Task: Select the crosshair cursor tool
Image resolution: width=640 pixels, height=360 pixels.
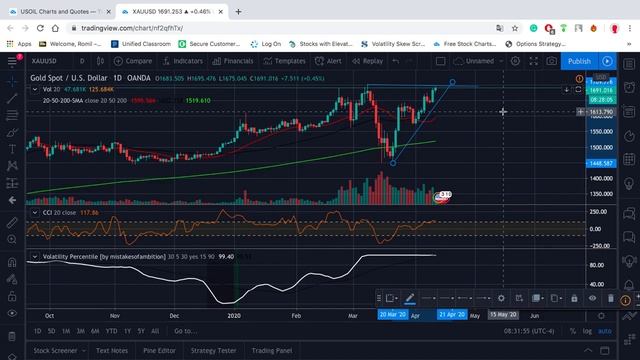Action: coord(12,82)
